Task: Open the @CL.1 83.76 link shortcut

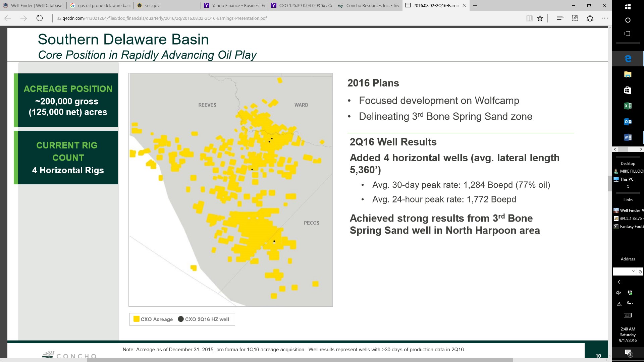Action: [x=629, y=219]
